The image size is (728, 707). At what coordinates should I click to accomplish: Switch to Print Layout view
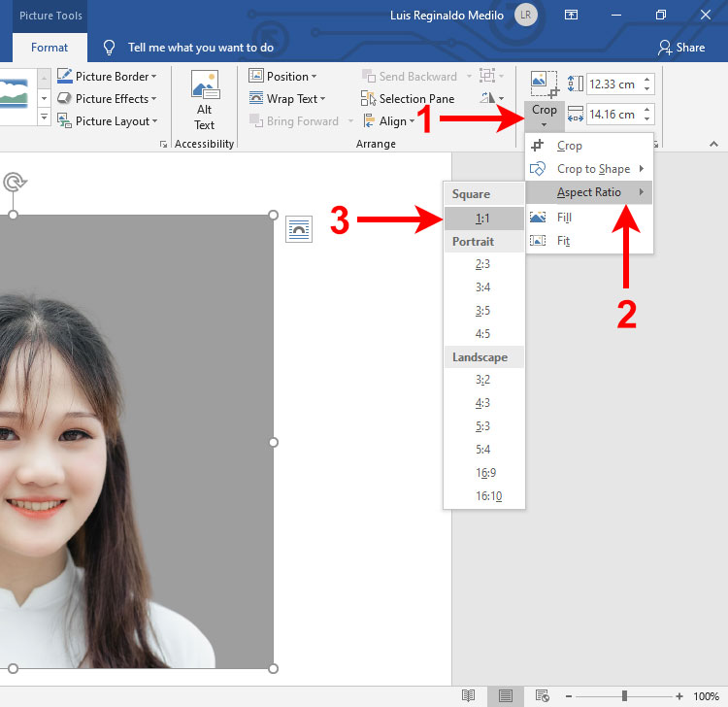[505, 695]
